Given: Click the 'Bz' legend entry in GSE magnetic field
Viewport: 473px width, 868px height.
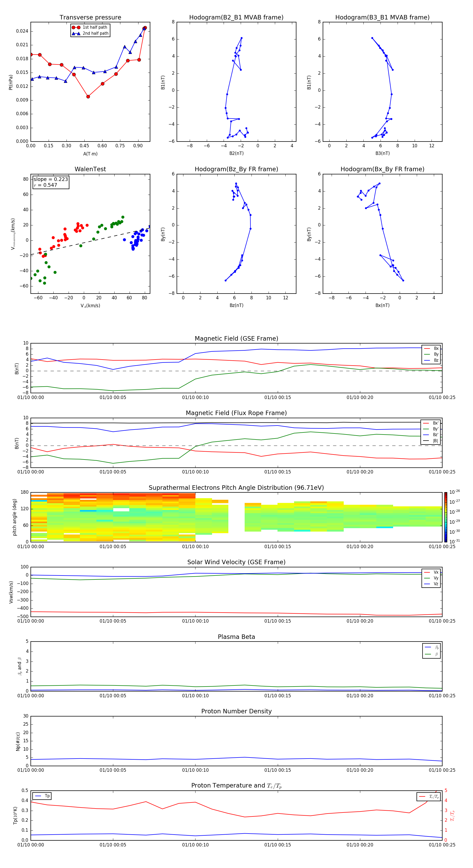Looking at the screenshot, I should (x=431, y=360).
